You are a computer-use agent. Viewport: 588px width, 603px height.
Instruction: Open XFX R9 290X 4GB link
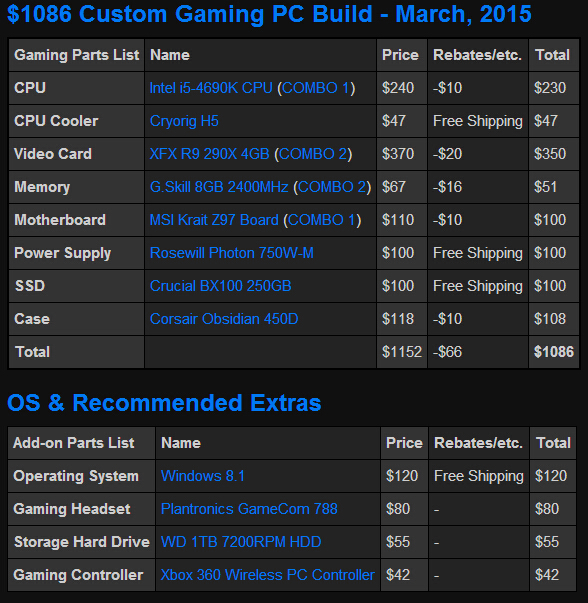tap(209, 154)
